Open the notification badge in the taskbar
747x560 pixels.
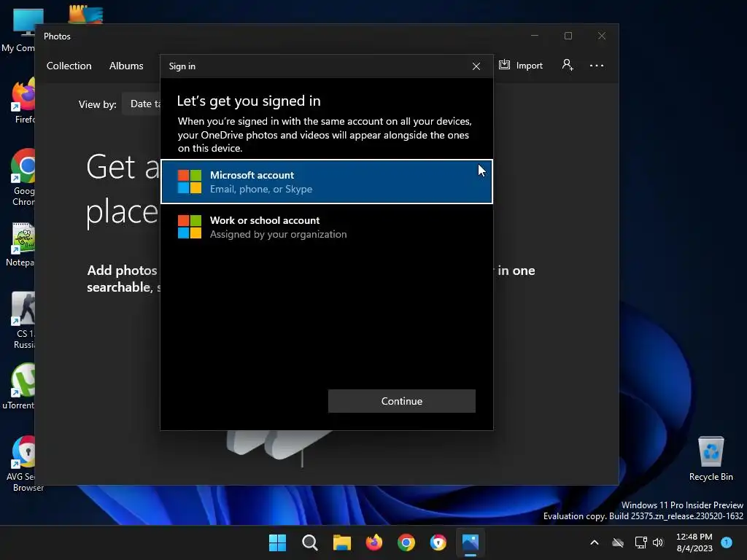point(727,542)
